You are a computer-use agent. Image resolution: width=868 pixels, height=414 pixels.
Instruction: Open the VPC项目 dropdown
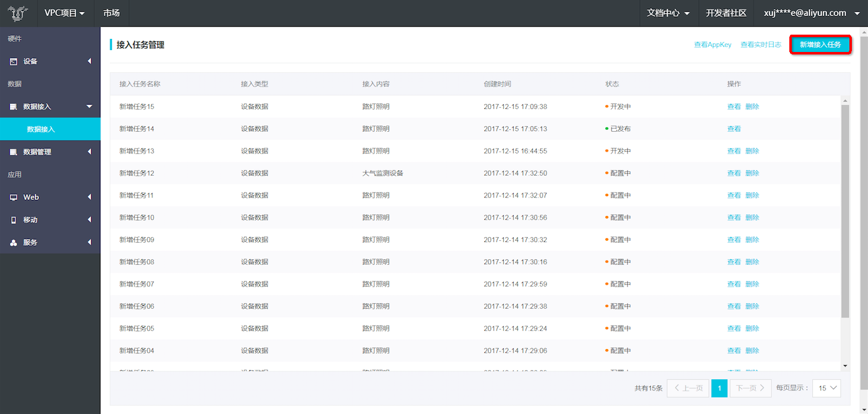coord(64,13)
